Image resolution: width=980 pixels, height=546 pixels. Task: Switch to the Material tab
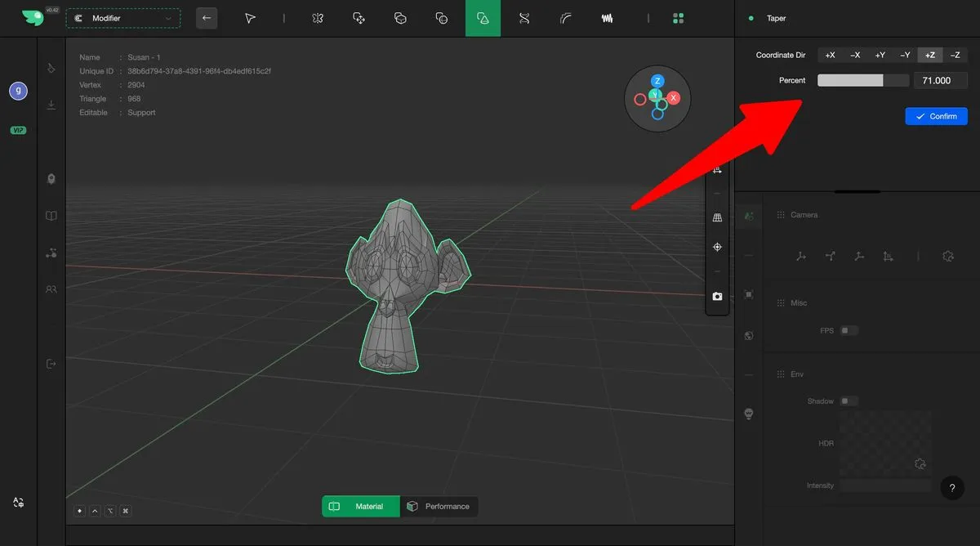(361, 507)
